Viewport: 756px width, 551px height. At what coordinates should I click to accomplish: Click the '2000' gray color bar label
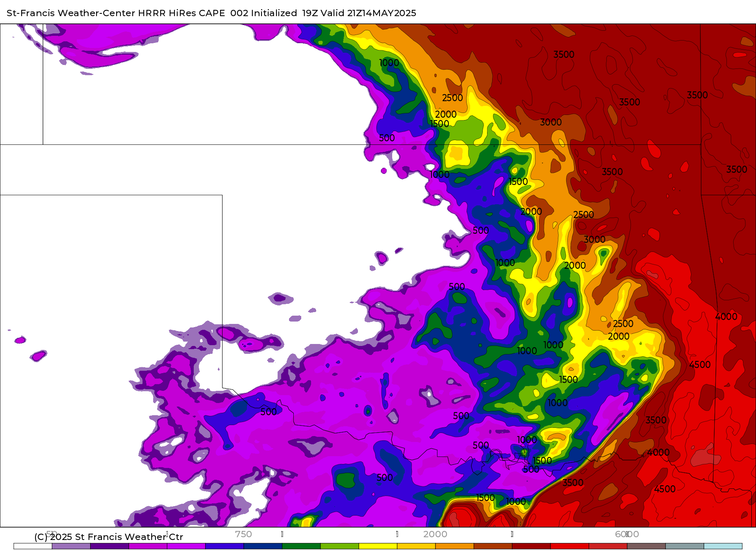tap(435, 534)
